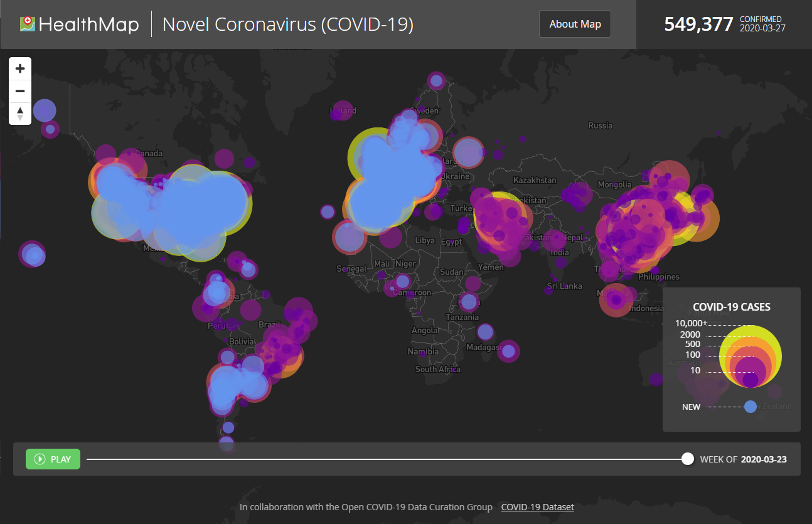Click the case circle over Hawaii
The image size is (812, 524).
[x=34, y=255]
